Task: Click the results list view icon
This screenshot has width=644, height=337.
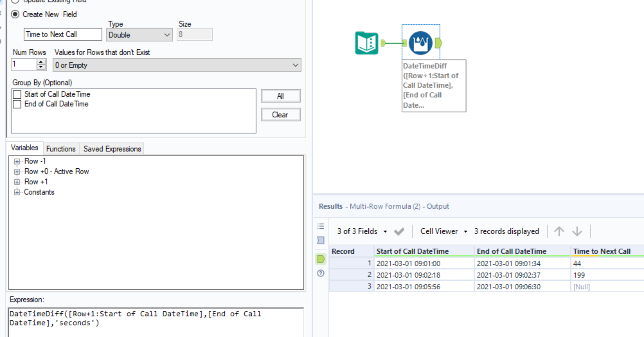Action: [321, 226]
